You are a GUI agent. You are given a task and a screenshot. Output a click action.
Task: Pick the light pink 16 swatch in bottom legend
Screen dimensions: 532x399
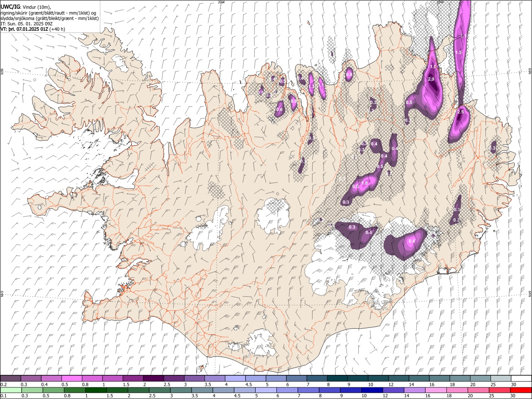436,390
